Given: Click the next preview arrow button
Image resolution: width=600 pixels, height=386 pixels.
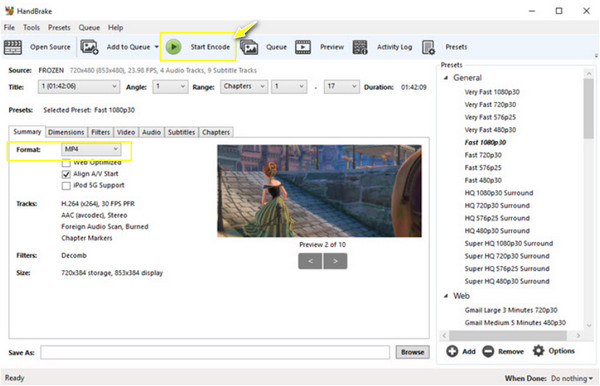Looking at the screenshot, I should (x=335, y=261).
